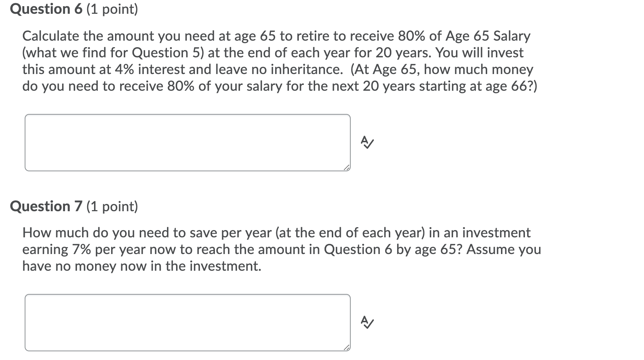Click the bottom-right corner grip of the lower textarea
Viewport: 644px width, 360px height.
pos(346,348)
